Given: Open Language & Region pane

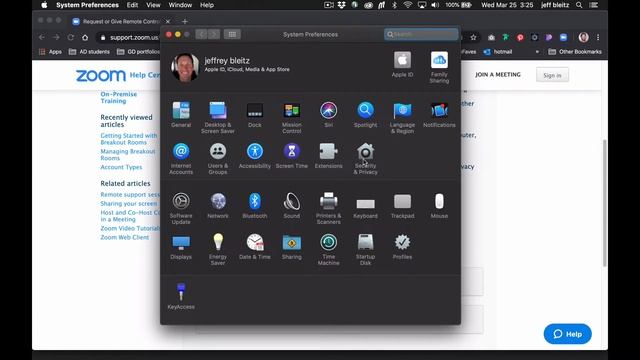Looking at the screenshot, I should tap(402, 118).
